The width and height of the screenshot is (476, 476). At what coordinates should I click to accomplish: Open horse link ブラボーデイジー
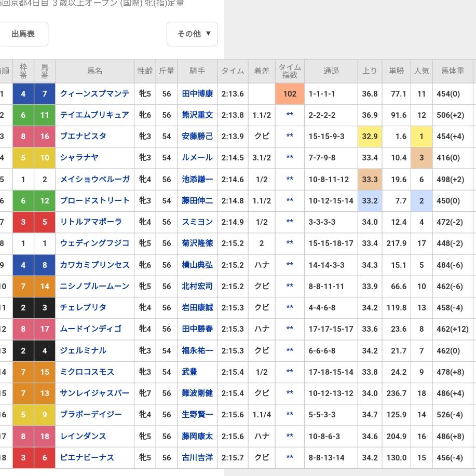point(91,414)
